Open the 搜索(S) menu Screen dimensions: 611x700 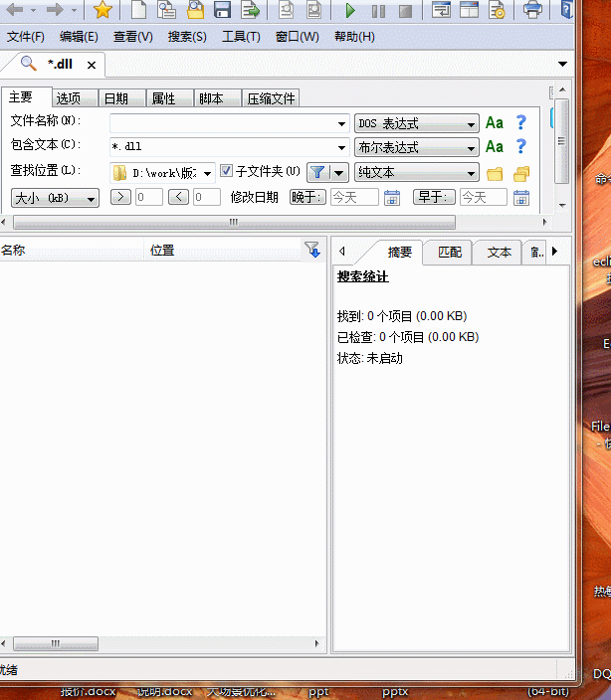click(187, 37)
